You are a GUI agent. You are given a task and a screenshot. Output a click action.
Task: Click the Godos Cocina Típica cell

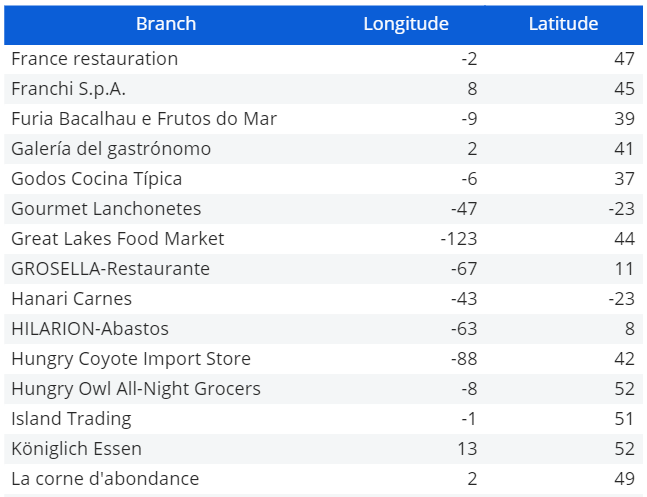[97, 179]
